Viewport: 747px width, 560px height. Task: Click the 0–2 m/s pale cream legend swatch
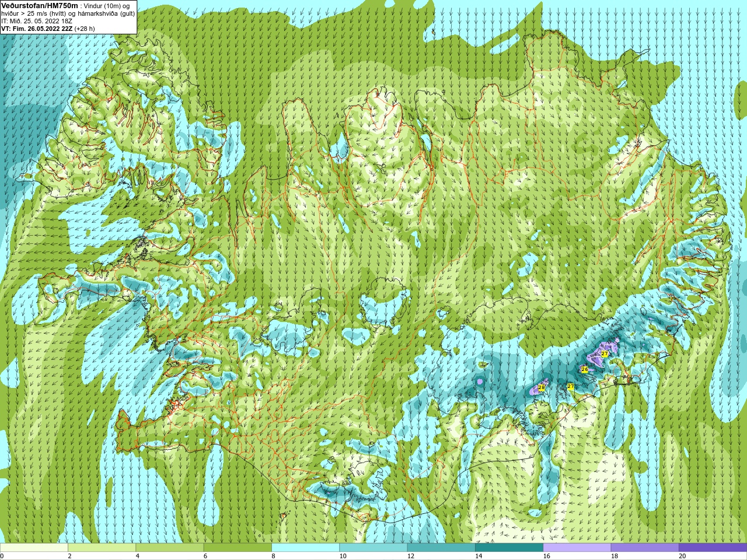(x=34, y=548)
